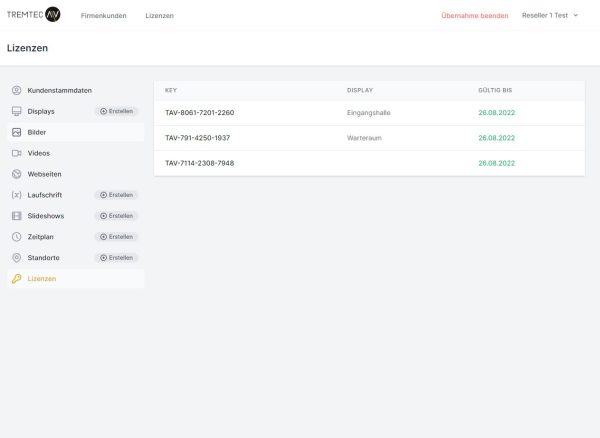
Task: Click the Kundenstammdaten user icon
Action: [16, 90]
